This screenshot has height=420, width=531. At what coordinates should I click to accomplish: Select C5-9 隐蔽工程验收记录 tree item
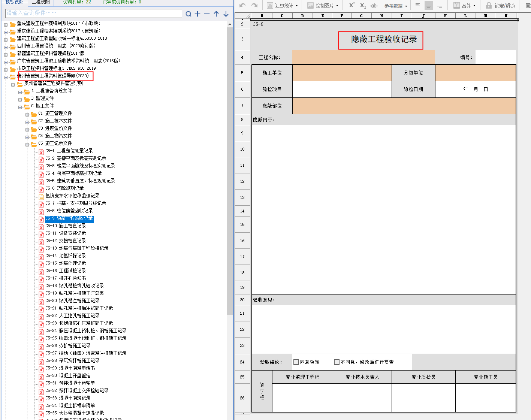(x=69, y=219)
